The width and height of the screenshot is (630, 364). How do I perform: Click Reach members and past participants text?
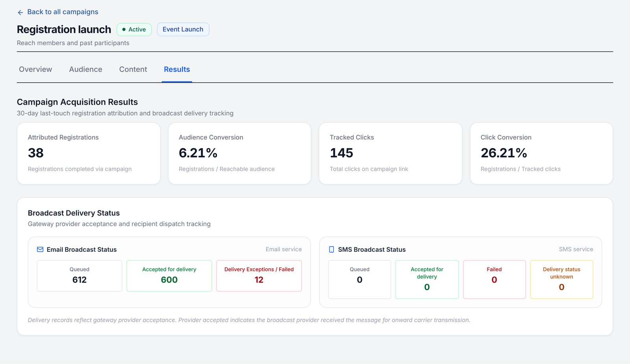point(73,43)
